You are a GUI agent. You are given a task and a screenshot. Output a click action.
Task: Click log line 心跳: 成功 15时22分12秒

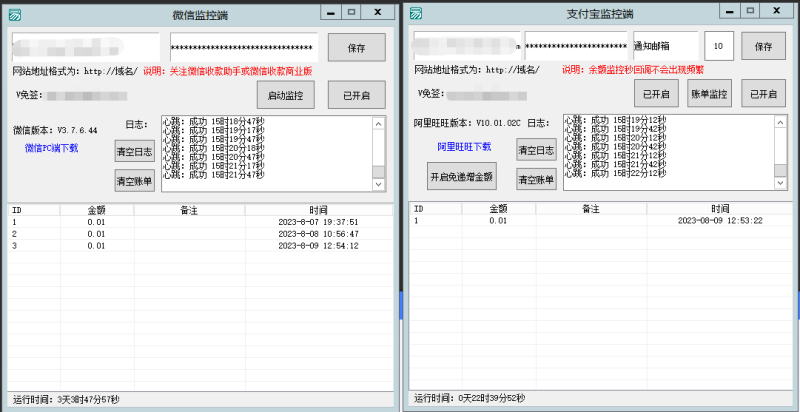(615, 173)
